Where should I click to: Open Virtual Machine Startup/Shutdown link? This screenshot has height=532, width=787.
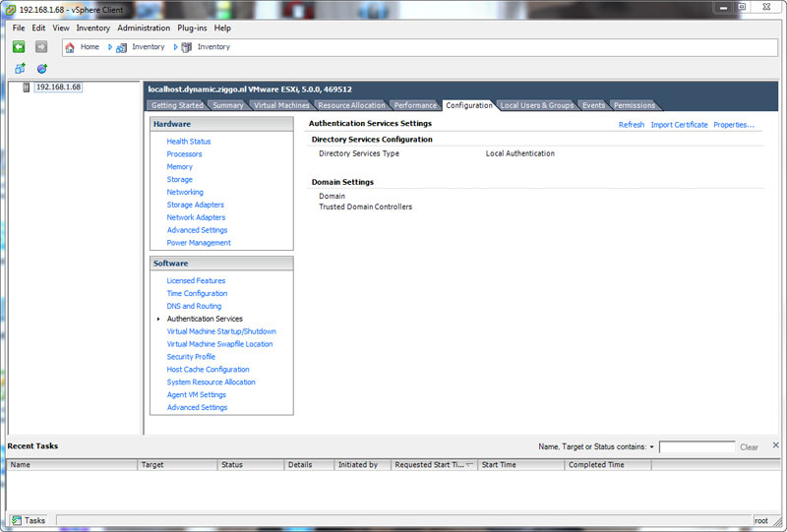tap(221, 331)
